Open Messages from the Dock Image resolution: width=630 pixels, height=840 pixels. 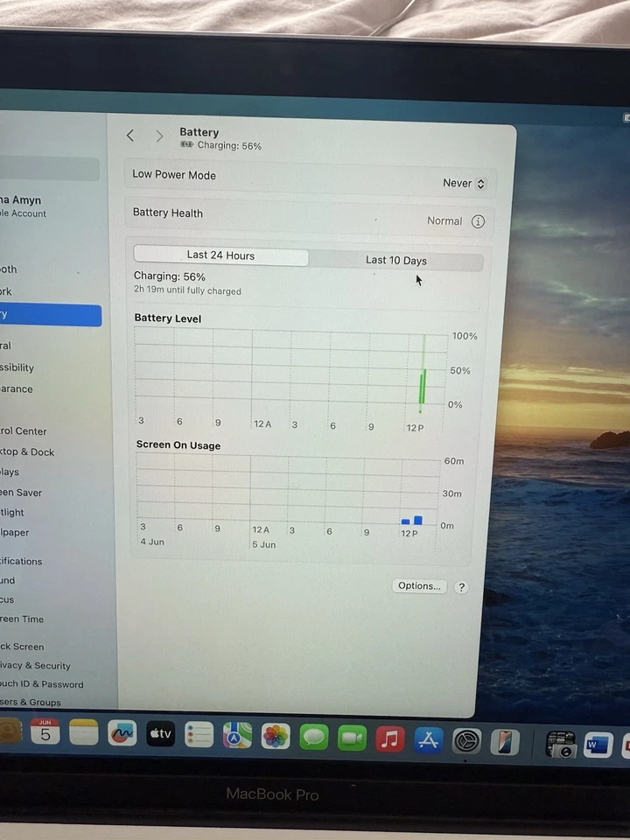[314, 737]
